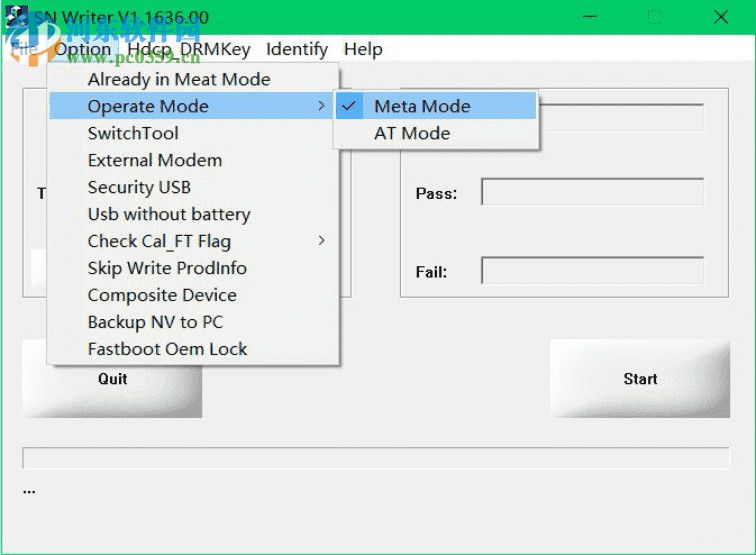Click the progress bar at bottom
Image resolution: width=756 pixels, height=555 pixels.
tap(376, 458)
